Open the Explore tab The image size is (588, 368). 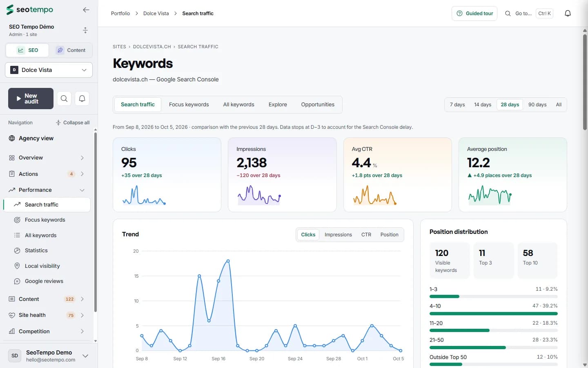click(278, 105)
